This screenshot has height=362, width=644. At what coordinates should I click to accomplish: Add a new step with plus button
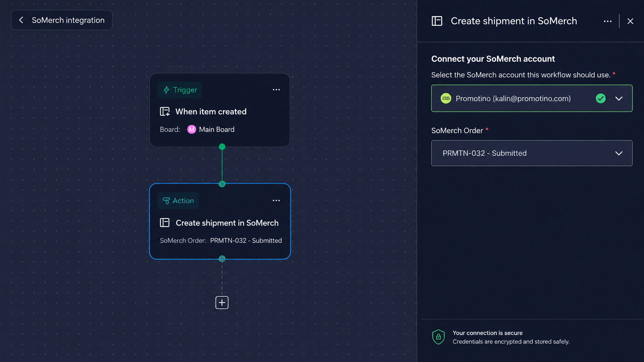tap(222, 302)
